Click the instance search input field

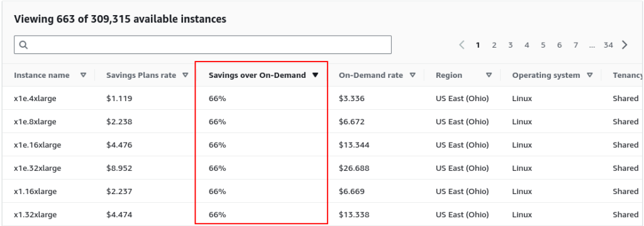pos(203,45)
